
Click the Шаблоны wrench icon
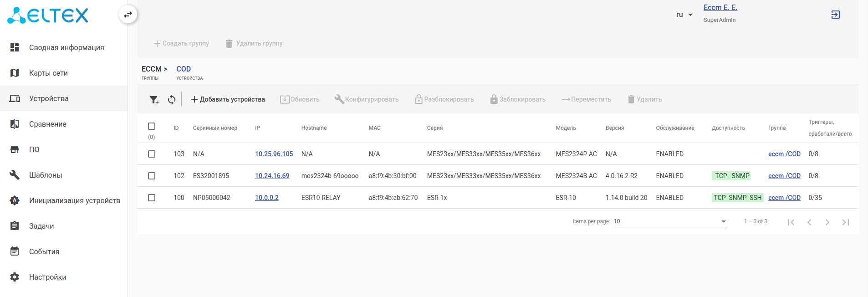[15, 175]
